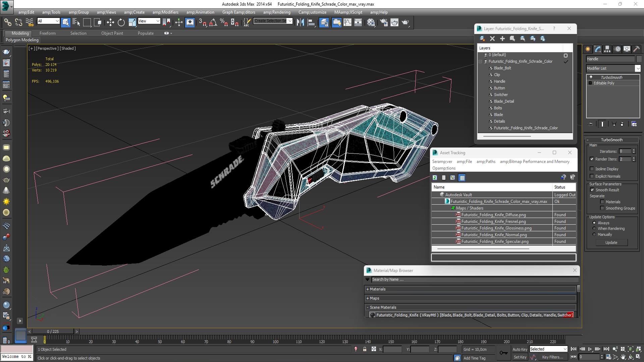Click the Align tool icon

point(311,22)
